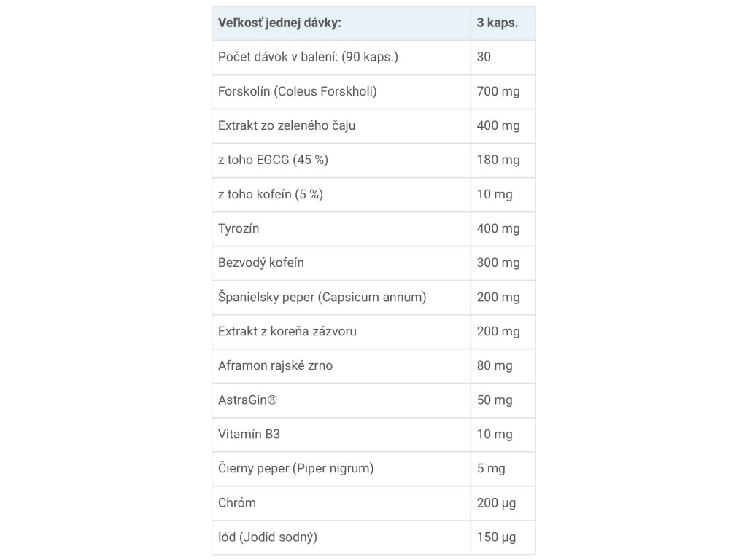The height and width of the screenshot is (560, 747).
Task: Select 'Extrakt zo zeleného čaju' row label
Action: coord(341,125)
